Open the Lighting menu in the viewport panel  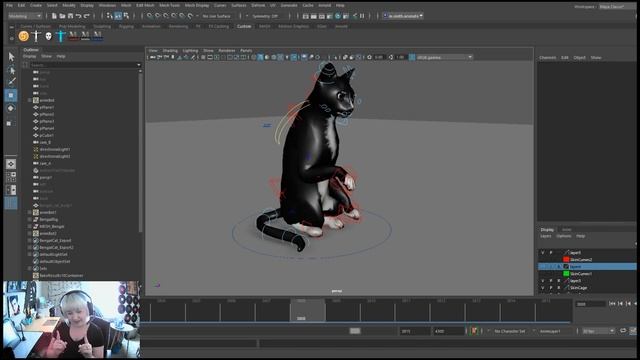190,51
